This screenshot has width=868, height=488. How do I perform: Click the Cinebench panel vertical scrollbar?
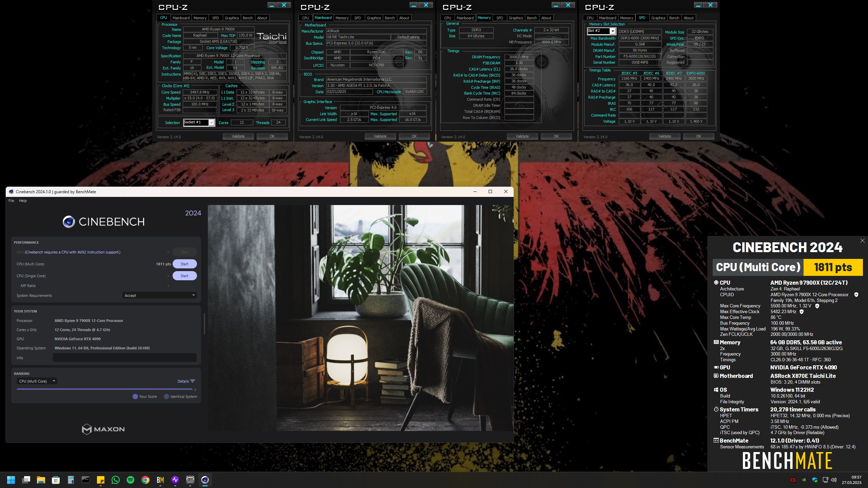coord(204,324)
